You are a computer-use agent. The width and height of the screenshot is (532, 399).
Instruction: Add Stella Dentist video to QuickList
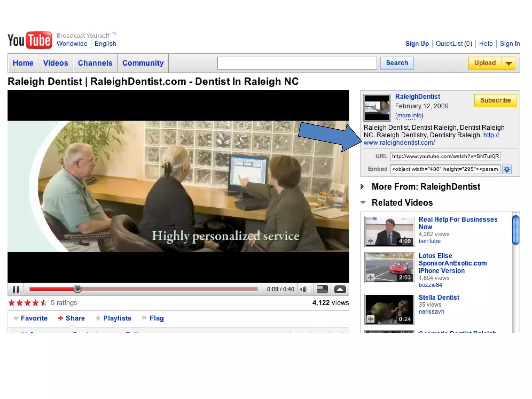pos(370,319)
